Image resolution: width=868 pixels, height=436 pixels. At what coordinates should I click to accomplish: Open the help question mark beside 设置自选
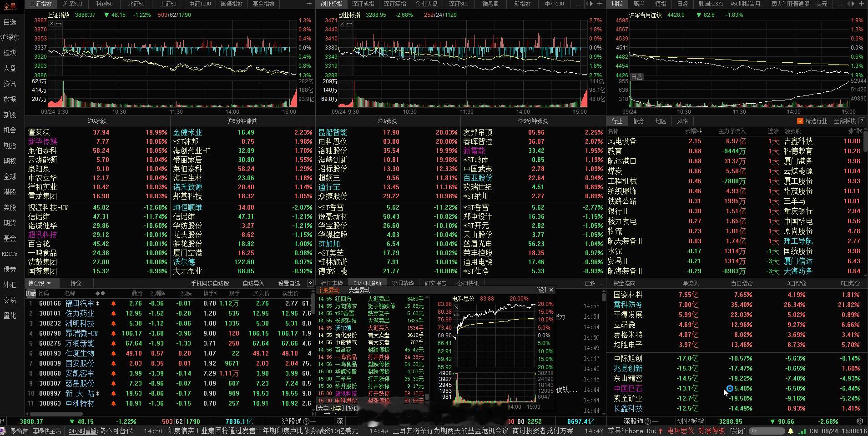[x=310, y=283]
